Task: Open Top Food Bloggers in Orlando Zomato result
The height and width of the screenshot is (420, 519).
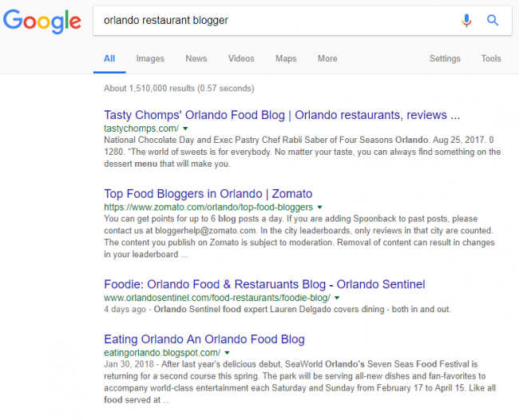Action: pos(208,193)
